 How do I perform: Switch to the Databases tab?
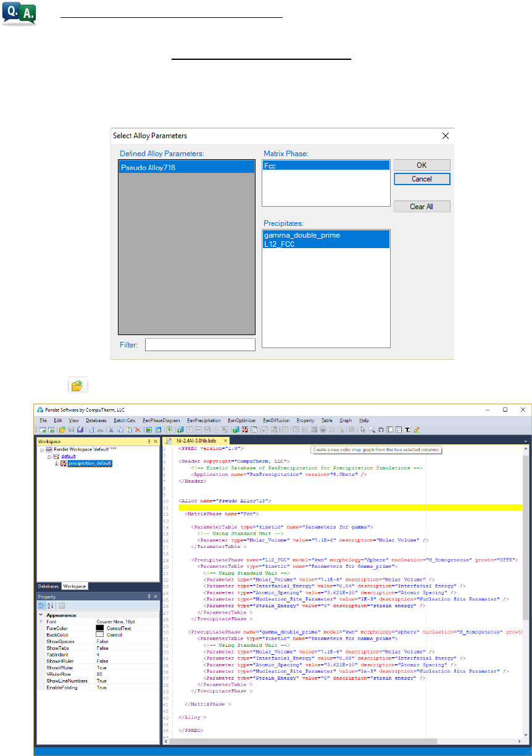48,586
